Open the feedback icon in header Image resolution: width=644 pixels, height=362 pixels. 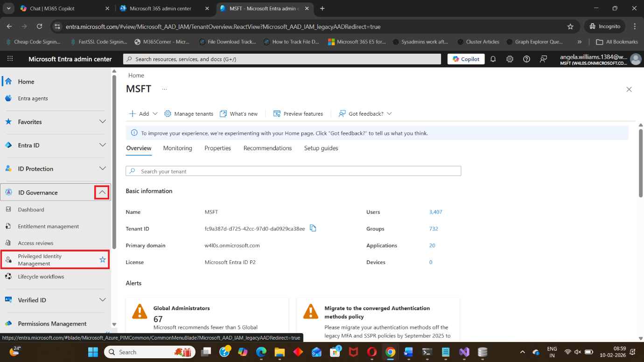(543, 59)
